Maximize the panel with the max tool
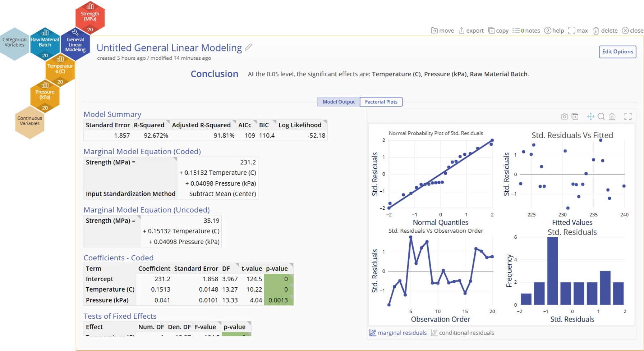The width and height of the screenshot is (644, 351). 578,31
